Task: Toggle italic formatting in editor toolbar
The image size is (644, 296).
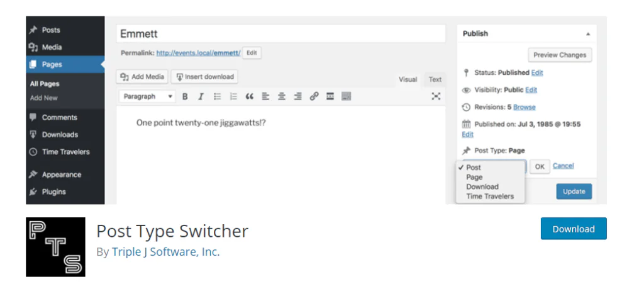Action: [201, 96]
